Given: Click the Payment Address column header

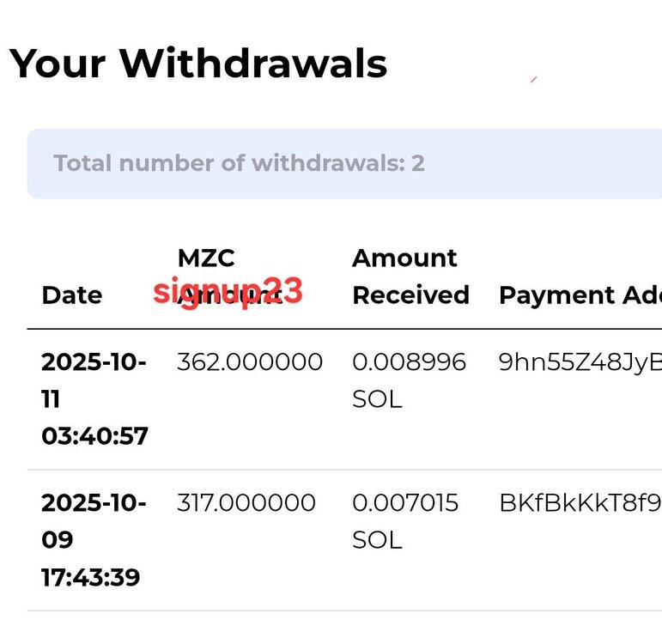Looking at the screenshot, I should 580,295.
